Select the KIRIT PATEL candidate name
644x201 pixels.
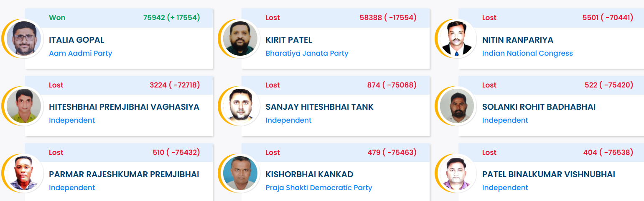tap(289, 40)
